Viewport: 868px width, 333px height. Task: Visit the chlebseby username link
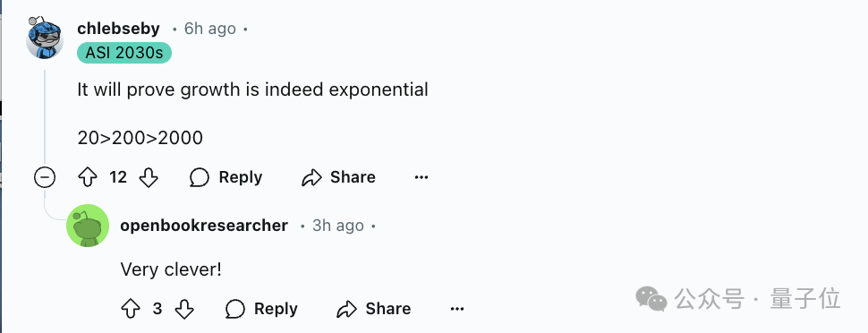tap(118, 29)
